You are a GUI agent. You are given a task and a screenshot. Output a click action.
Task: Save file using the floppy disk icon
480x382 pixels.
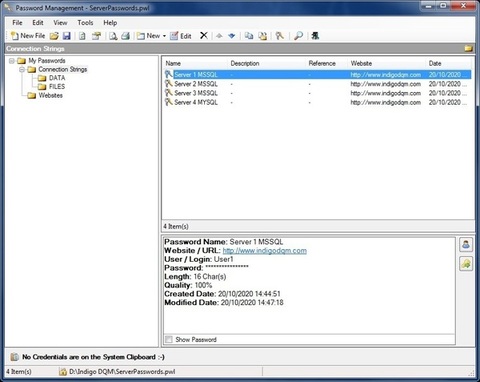[67, 36]
